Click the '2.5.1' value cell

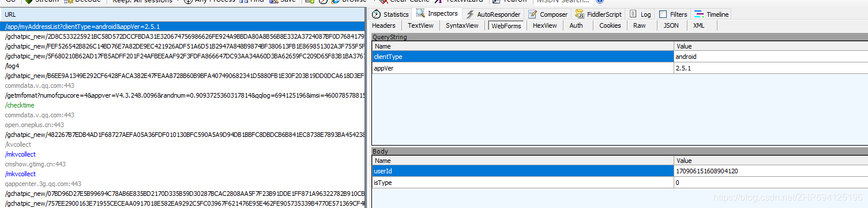771,68
